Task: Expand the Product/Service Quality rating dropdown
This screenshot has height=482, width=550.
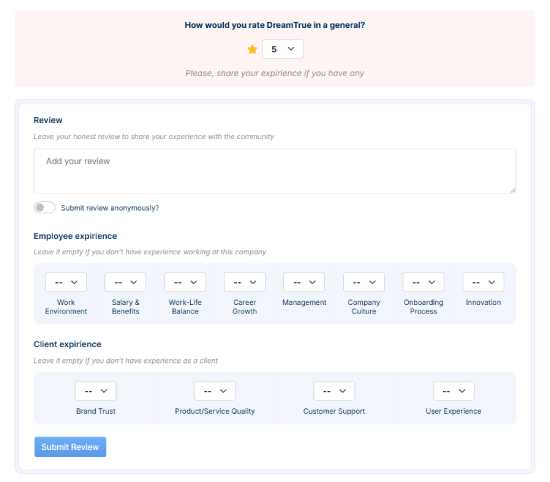Action: pos(215,391)
